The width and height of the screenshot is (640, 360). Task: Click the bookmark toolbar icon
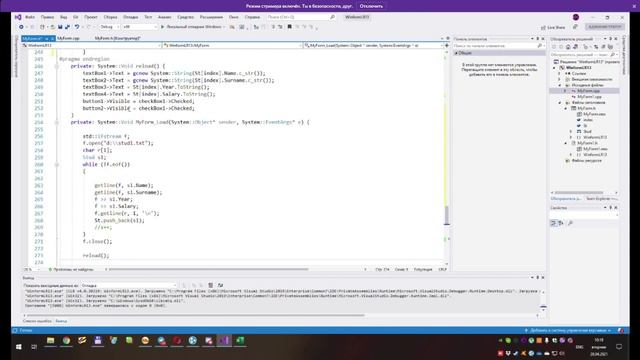coord(289,27)
